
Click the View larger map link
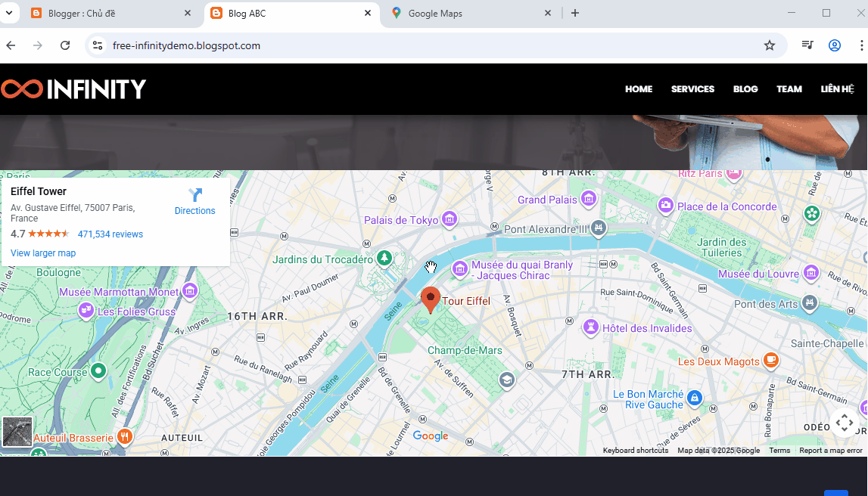[43, 253]
